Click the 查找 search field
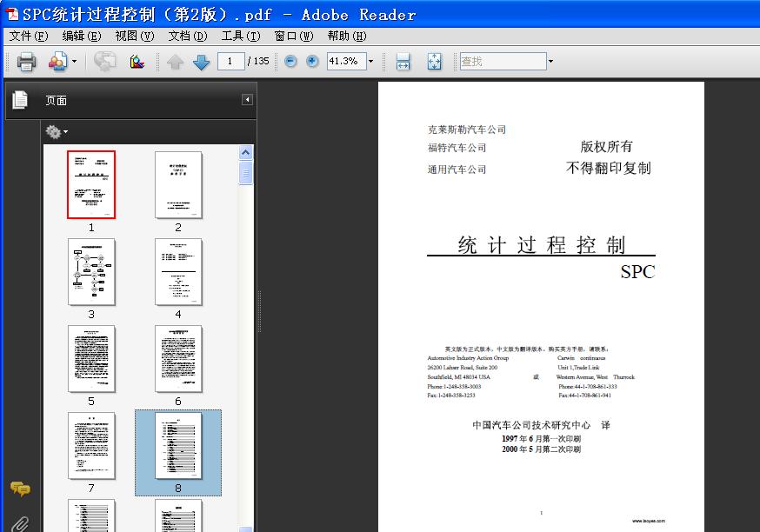 point(503,61)
